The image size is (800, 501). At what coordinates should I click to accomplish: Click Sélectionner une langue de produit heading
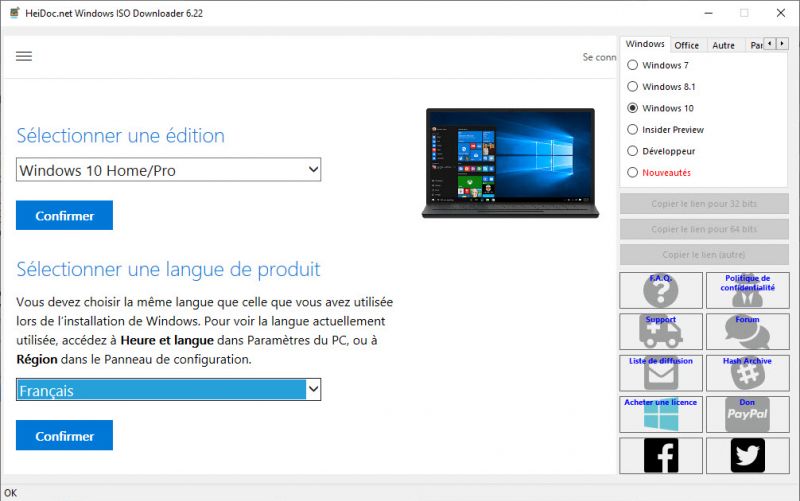(168, 269)
